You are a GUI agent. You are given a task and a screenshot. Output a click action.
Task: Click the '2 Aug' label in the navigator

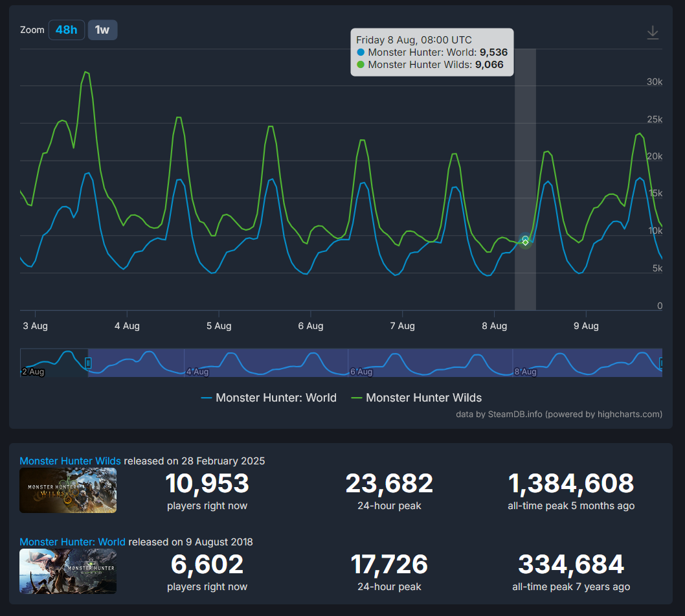tap(33, 372)
